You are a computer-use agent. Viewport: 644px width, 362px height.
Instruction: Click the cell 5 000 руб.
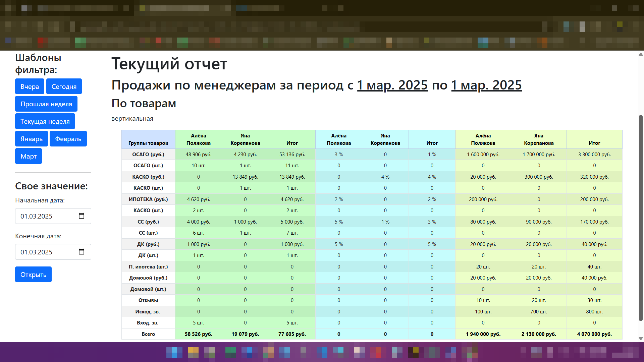click(x=292, y=222)
